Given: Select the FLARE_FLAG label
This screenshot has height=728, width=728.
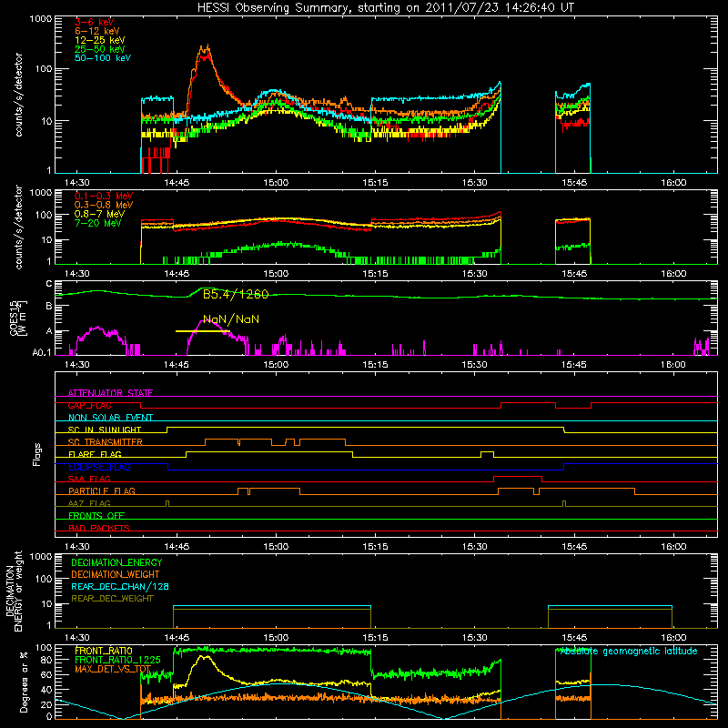Looking at the screenshot, I should coord(95,454).
